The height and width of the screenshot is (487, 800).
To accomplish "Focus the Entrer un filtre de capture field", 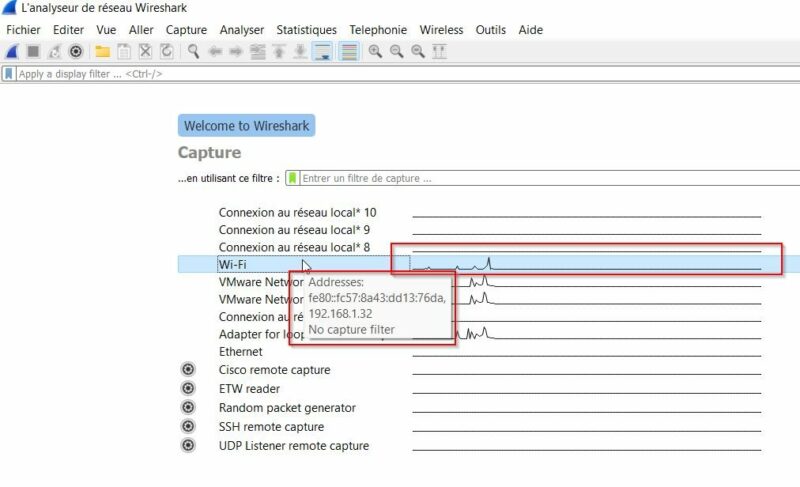I will (550, 178).
